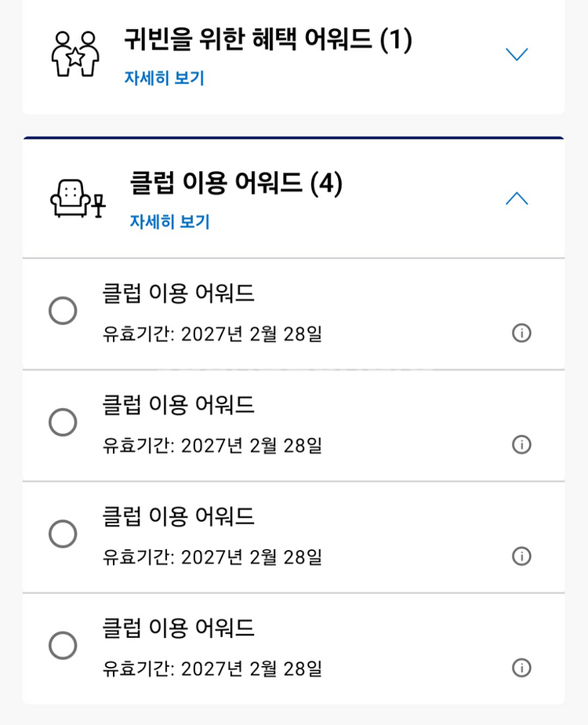Open 자세히 보기 under 귀빈을 위한 혜택 어워드
The height and width of the screenshot is (725, 588).
(x=164, y=78)
